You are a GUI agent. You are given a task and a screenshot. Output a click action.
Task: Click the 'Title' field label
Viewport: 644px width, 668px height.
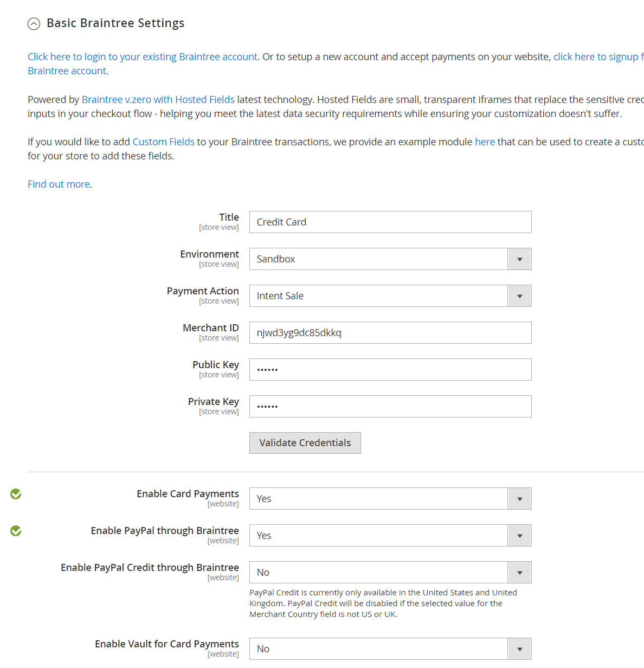click(229, 217)
